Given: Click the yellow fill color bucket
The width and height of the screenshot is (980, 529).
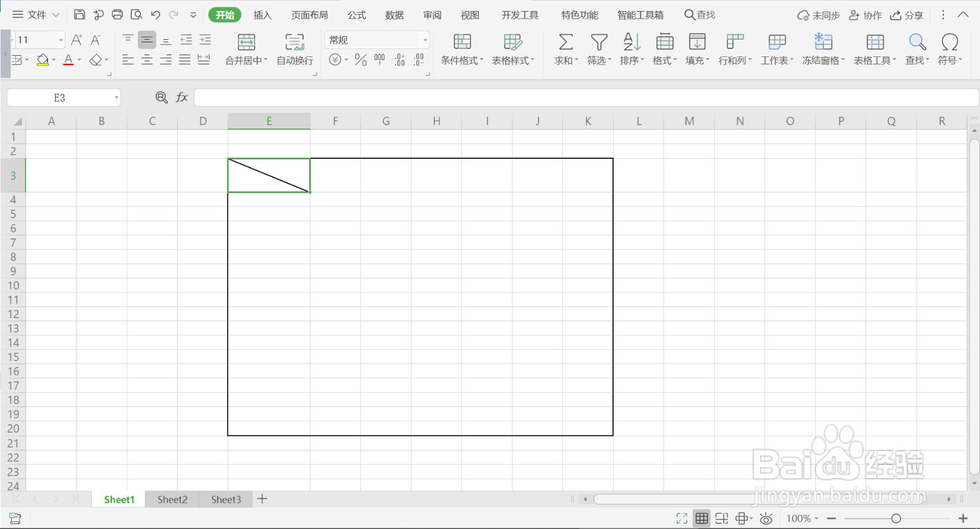Looking at the screenshot, I should pos(42,60).
